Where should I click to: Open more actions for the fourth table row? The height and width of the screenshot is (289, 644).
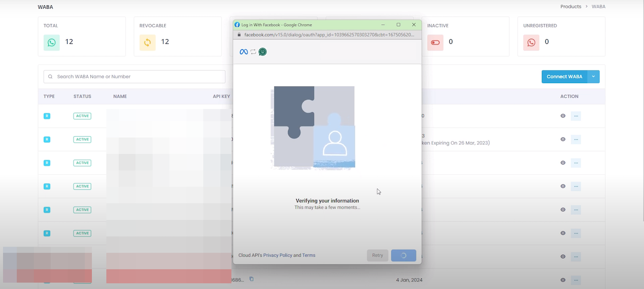pos(576,186)
